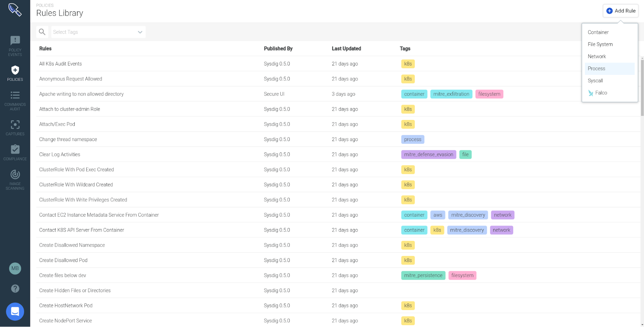This screenshot has width=644, height=327.
Task: Click mitre_discovery tag on Contact K8S row
Action: (467, 230)
